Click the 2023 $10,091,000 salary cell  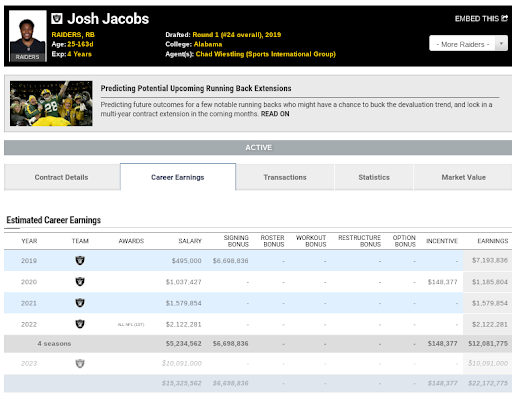[x=182, y=363]
